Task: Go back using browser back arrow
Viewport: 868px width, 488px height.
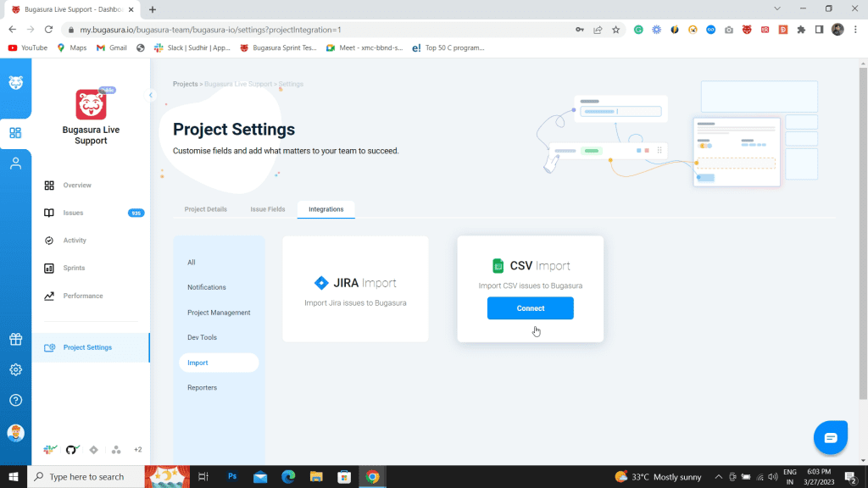Action: (x=12, y=30)
